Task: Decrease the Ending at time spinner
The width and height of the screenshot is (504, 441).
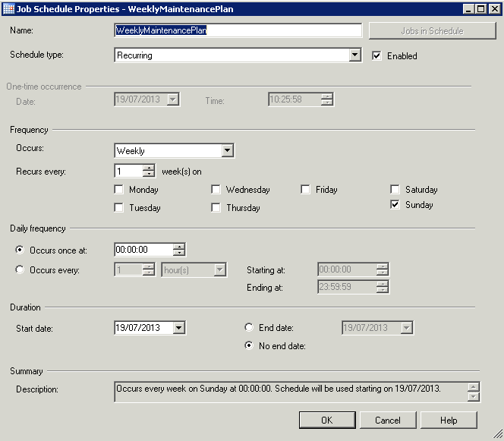Action: coord(383,290)
